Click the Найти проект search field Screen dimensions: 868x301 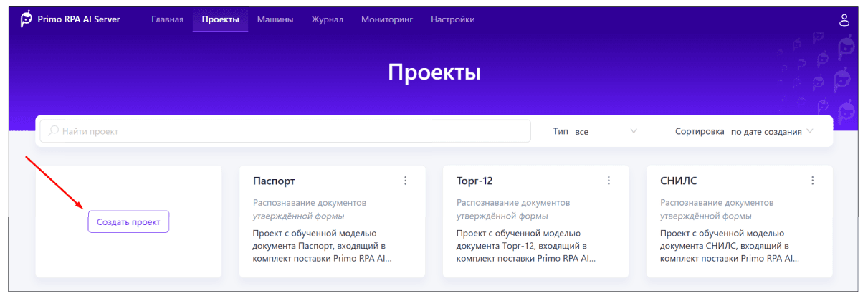(x=287, y=132)
